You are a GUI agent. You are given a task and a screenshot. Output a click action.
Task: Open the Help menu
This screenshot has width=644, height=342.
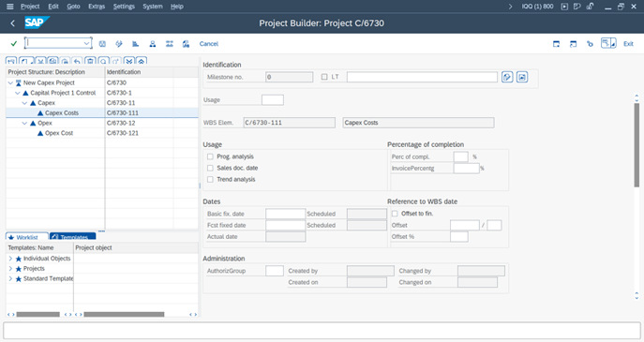pos(177,7)
